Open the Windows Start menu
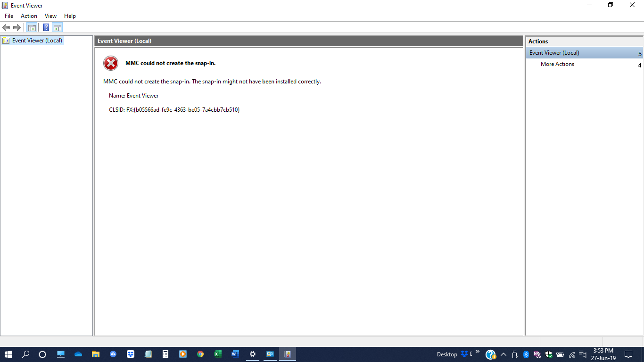 tap(8, 354)
